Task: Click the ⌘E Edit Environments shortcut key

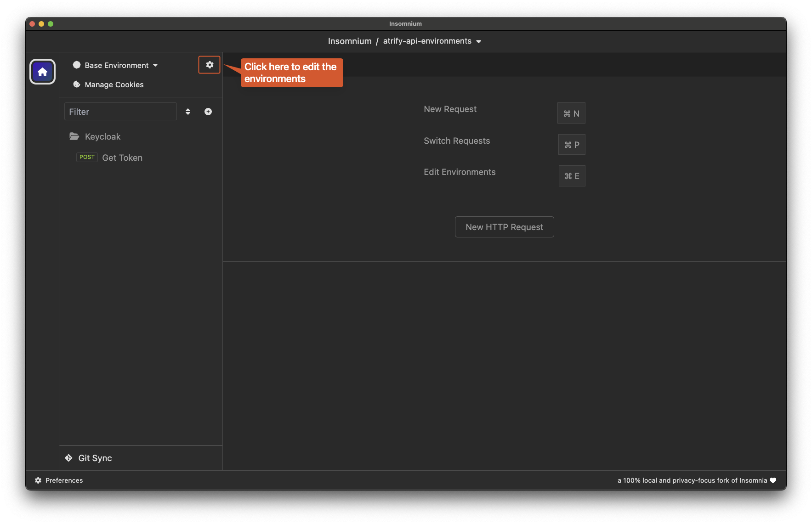Action: [572, 176]
